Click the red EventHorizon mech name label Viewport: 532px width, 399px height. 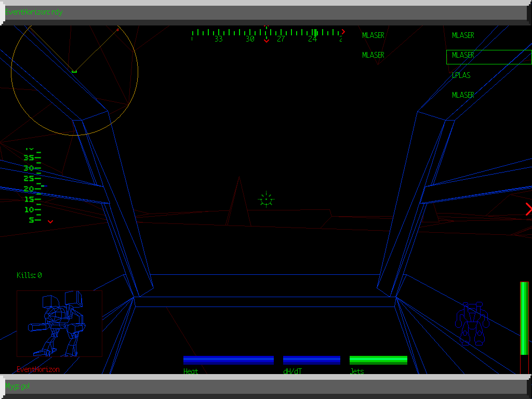pos(38,369)
